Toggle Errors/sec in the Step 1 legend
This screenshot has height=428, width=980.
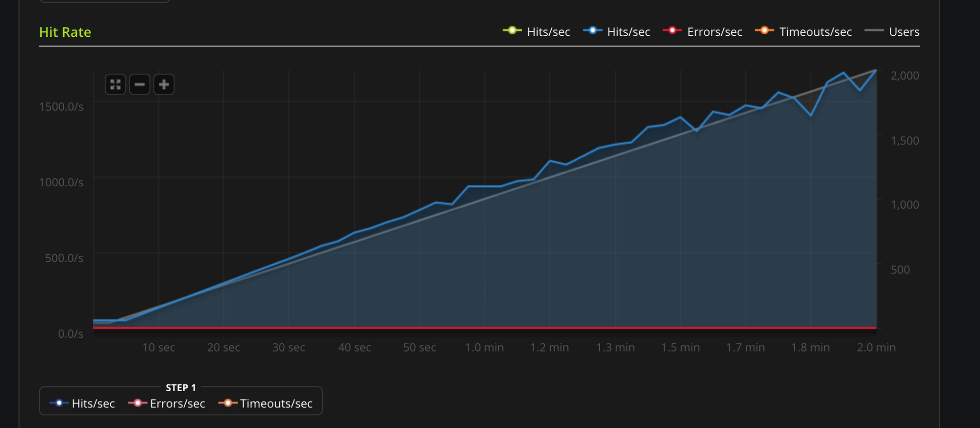pyautogui.click(x=167, y=403)
